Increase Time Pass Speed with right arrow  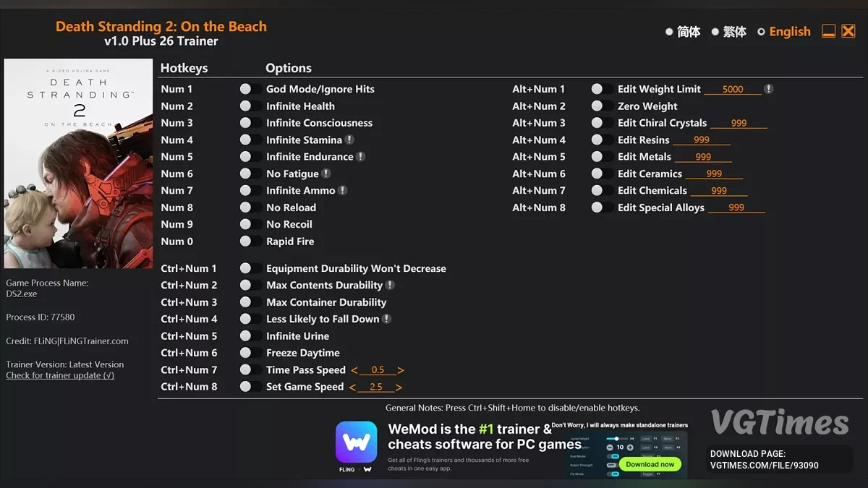[401, 370]
